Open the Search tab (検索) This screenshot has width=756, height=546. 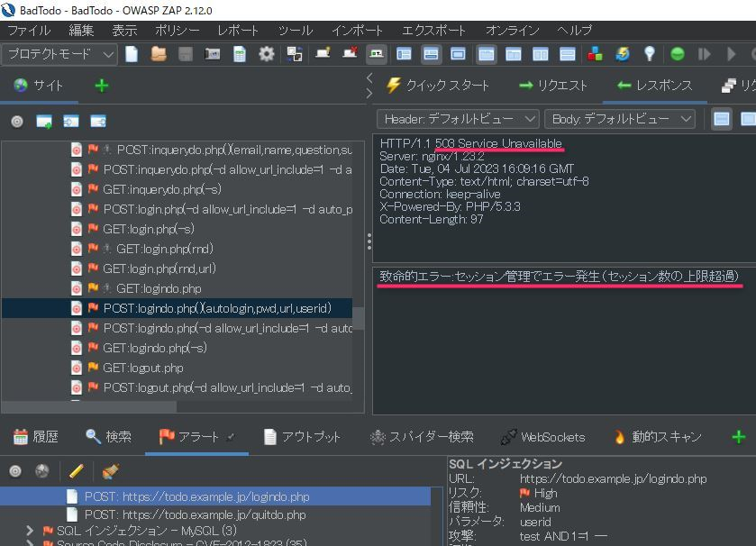(x=108, y=437)
